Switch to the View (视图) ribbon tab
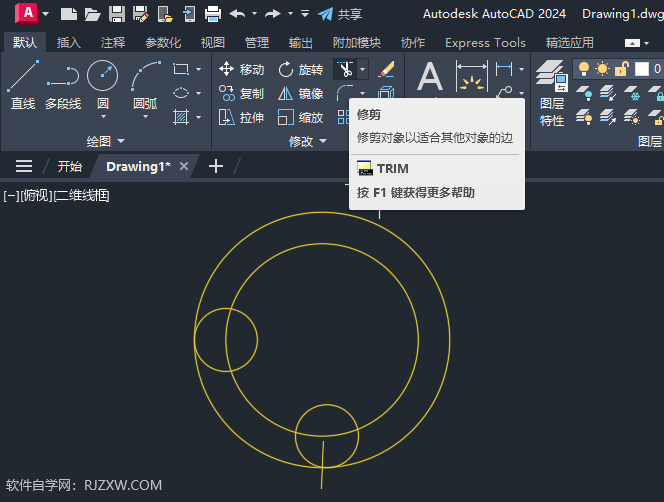The height and width of the screenshot is (502, 664). pos(213,42)
